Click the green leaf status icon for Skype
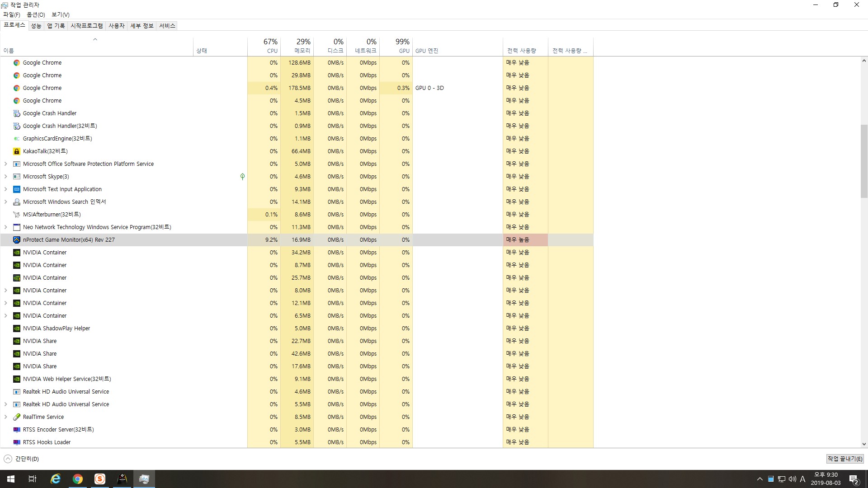The width and height of the screenshot is (868, 488). [242, 177]
